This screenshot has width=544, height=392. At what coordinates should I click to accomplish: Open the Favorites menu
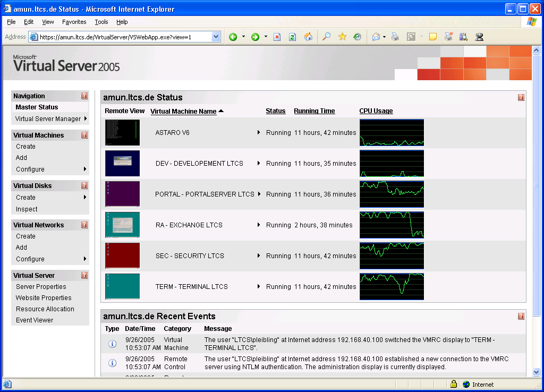pyautogui.click(x=74, y=22)
